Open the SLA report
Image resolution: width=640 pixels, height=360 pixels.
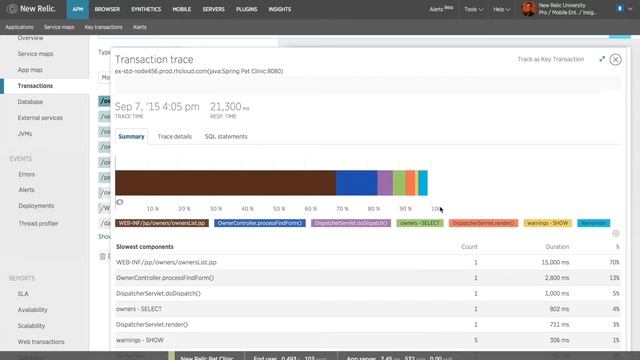(23, 294)
